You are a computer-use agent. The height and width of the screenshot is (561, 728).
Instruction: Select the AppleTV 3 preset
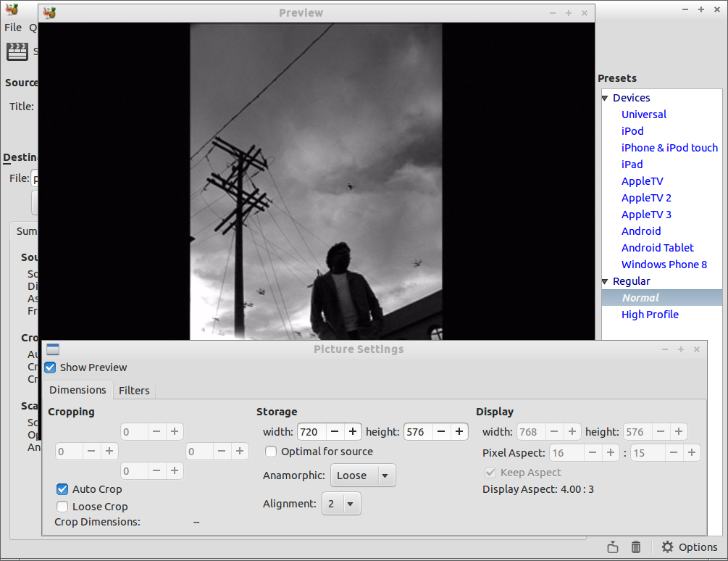coord(646,215)
